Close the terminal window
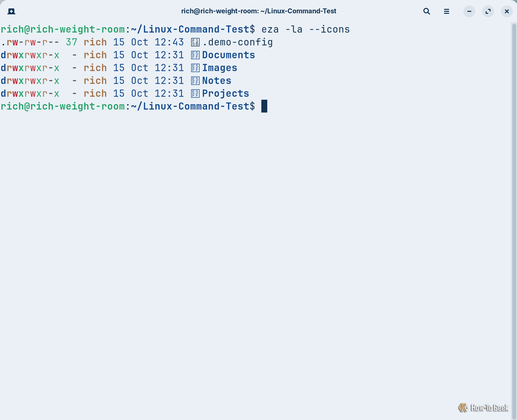 [507, 11]
